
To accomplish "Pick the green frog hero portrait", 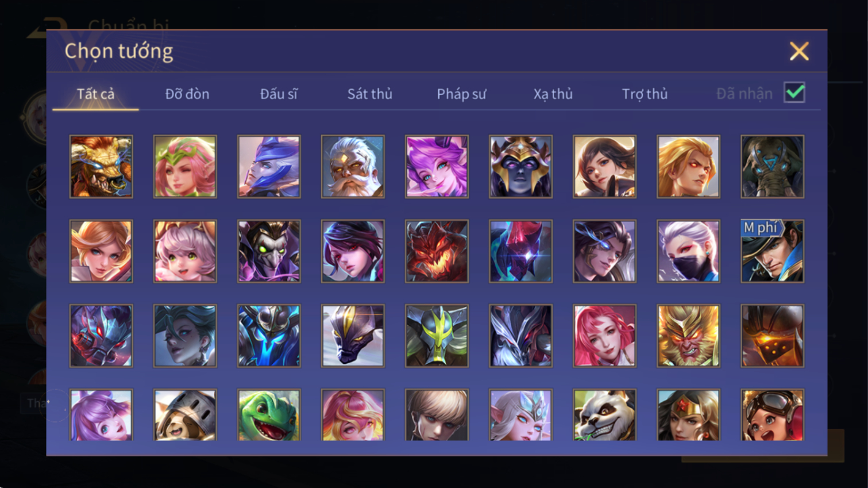I will 269,415.
